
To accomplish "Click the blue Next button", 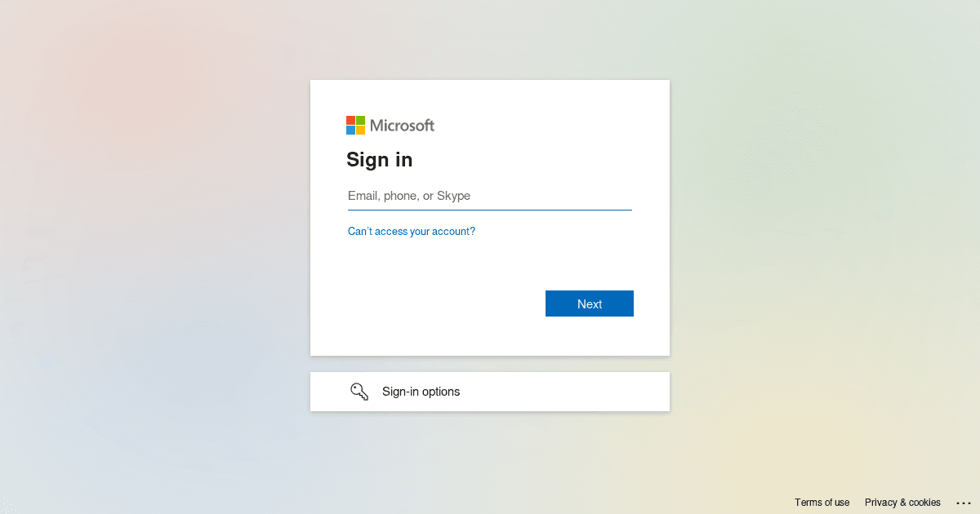I will point(590,304).
